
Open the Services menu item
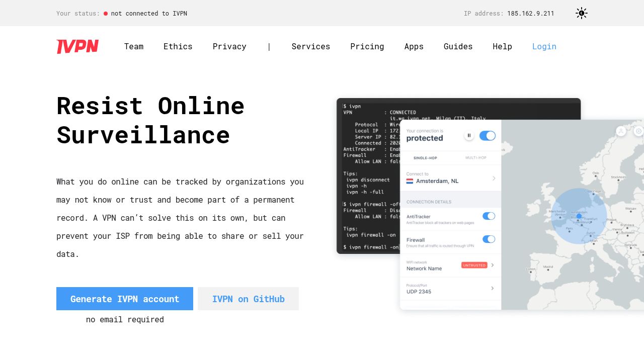coord(311,46)
